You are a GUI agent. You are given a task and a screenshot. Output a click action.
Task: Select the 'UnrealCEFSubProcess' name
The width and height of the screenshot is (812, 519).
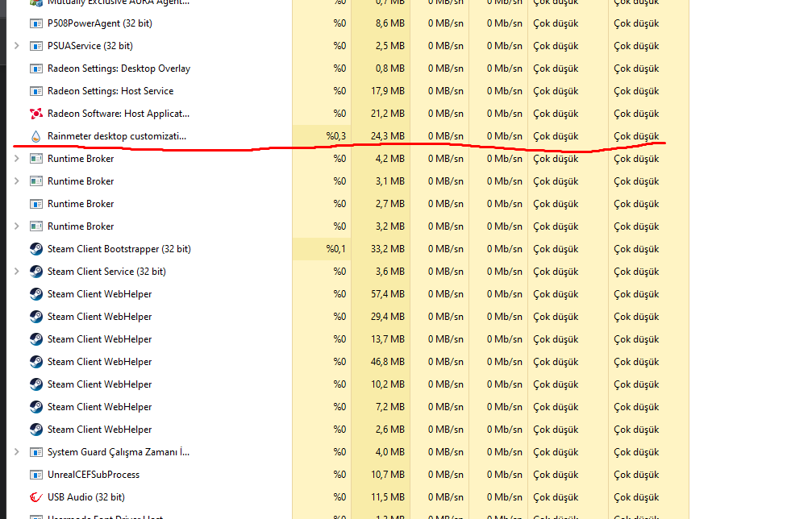click(x=94, y=475)
